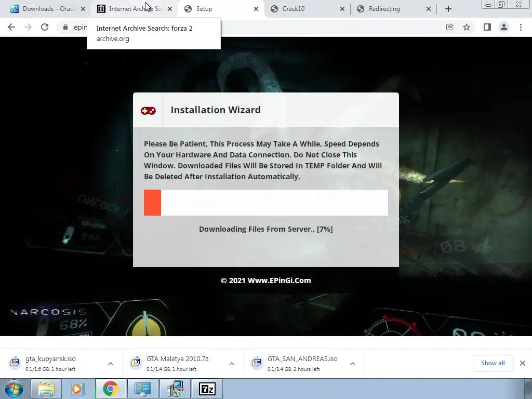Close the Internet Archive Search tab

coord(170,9)
